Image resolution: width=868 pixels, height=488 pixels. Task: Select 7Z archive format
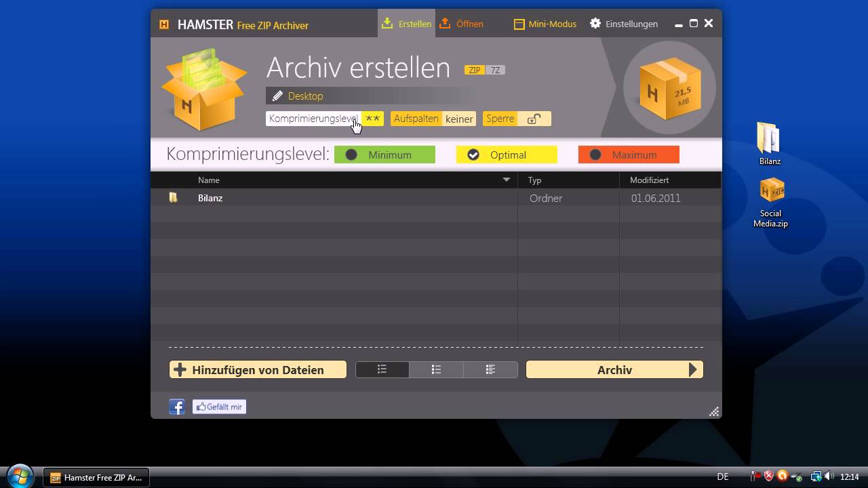pos(495,70)
